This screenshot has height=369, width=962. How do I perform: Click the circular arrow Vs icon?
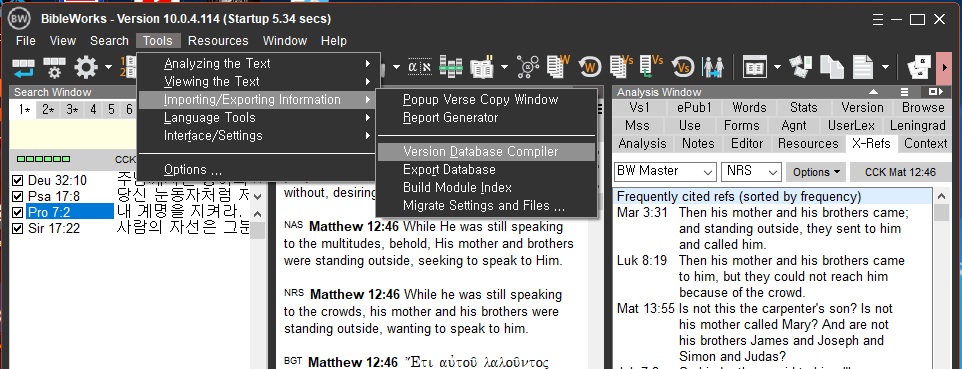(683, 67)
